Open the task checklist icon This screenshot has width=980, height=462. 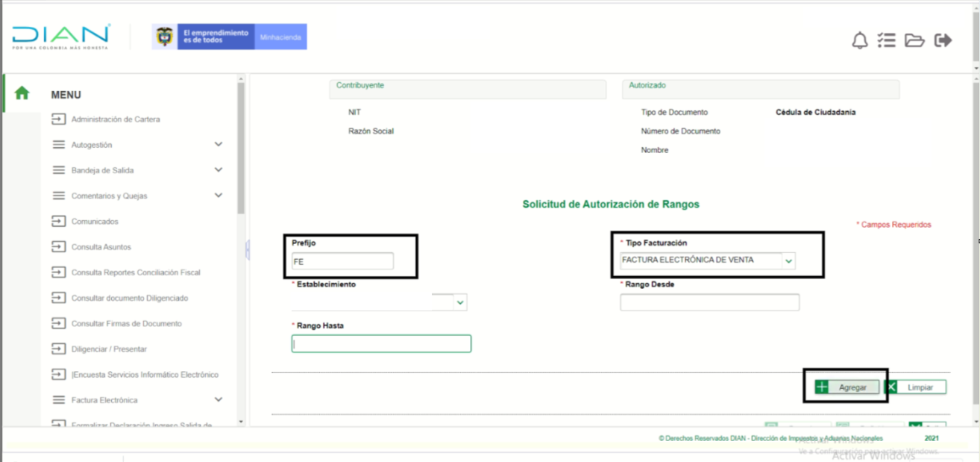(x=886, y=40)
